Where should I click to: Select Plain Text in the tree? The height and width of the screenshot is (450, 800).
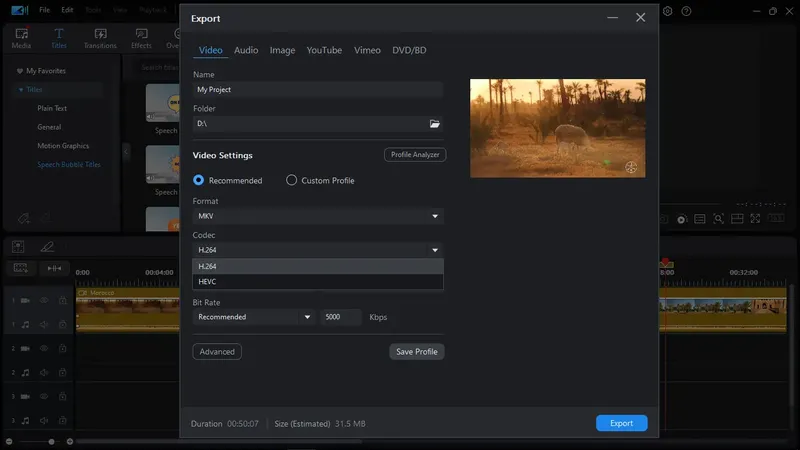pos(52,108)
